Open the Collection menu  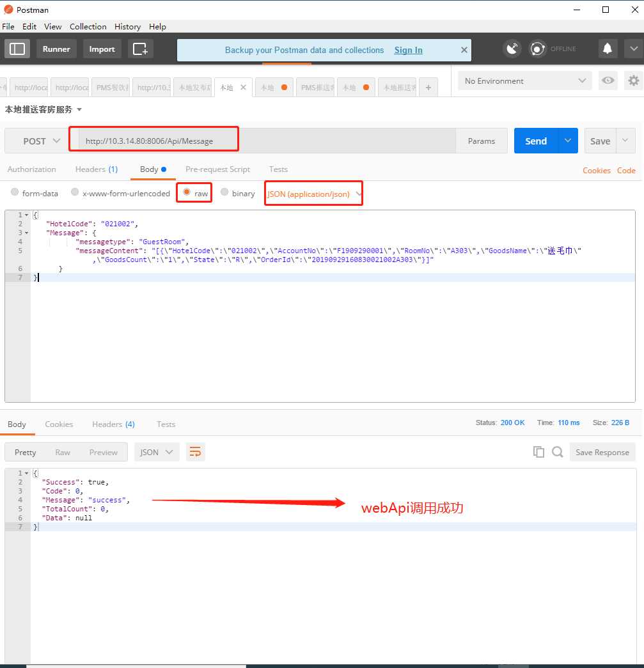click(x=88, y=26)
